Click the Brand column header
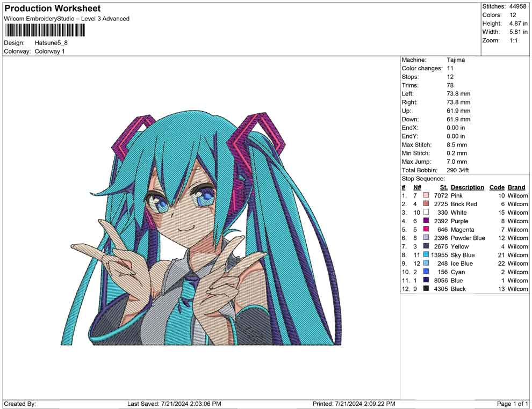The height and width of the screenshot is (409, 532). (516, 187)
